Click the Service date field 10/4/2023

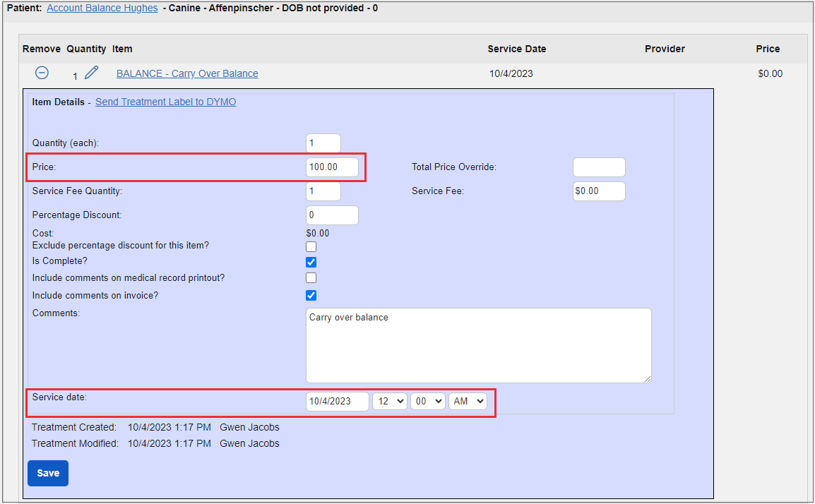[x=338, y=402]
